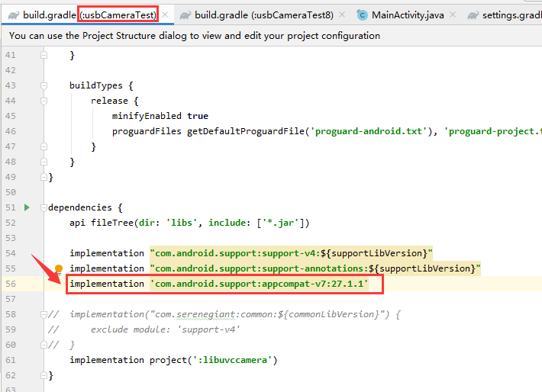Click 'implementation' keyword on line 56
This screenshot has width=542, height=392.
(x=107, y=284)
